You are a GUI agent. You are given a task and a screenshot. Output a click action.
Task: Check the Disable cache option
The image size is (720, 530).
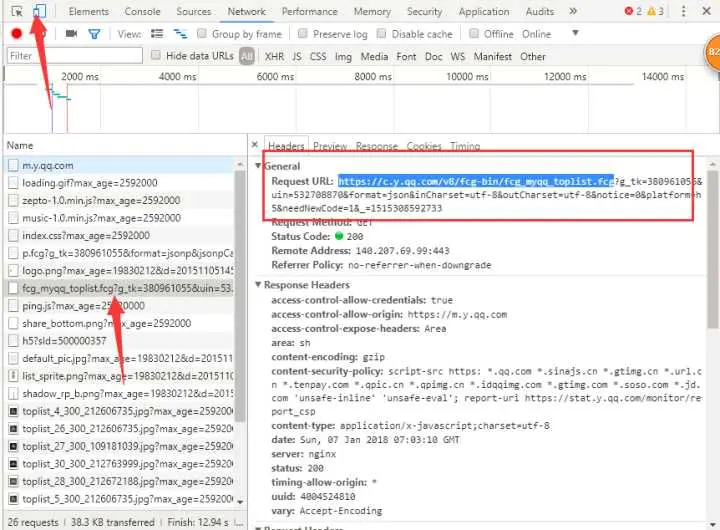click(381, 33)
